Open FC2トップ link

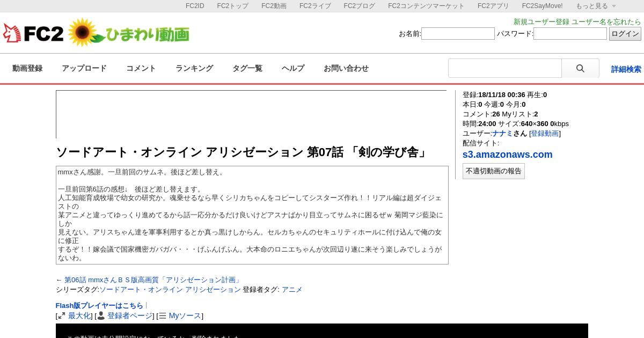coord(233,6)
